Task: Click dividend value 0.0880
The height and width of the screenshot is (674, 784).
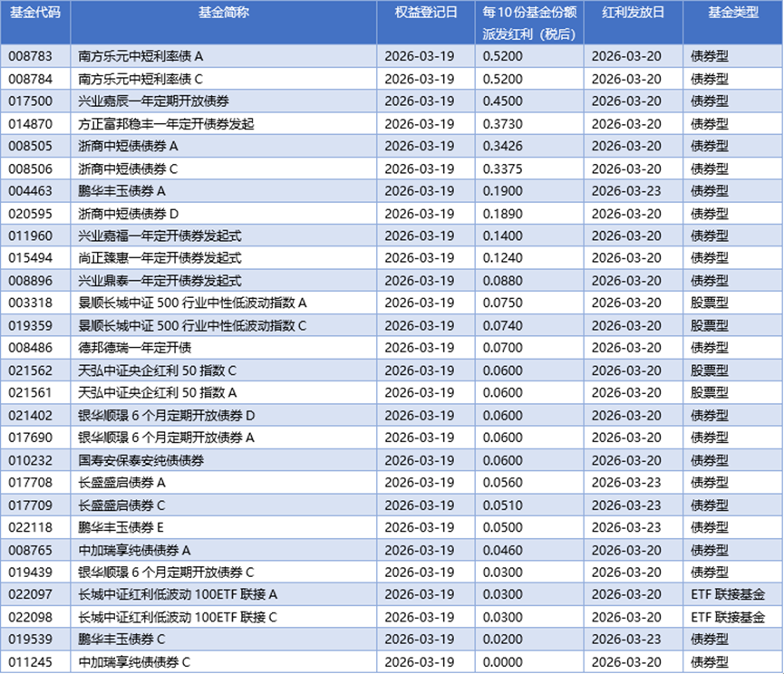Action: point(502,281)
